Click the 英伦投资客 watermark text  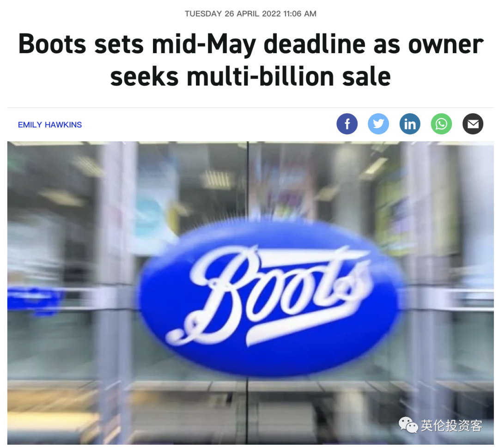click(451, 426)
